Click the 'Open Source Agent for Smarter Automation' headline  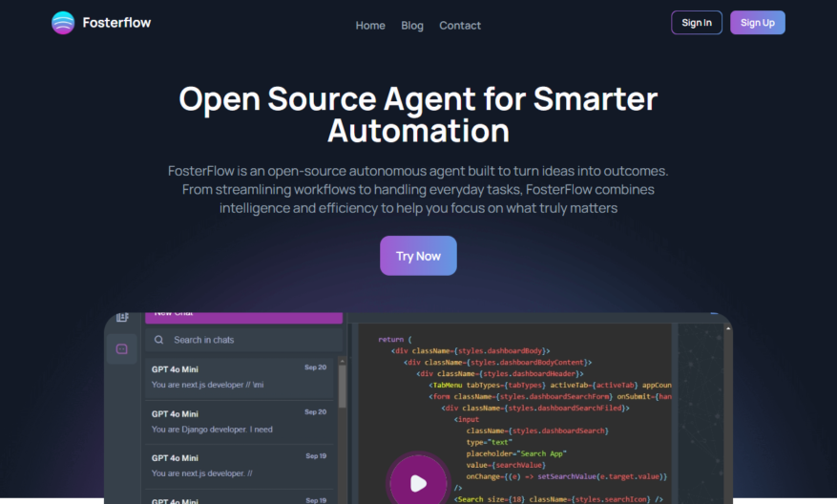point(418,115)
